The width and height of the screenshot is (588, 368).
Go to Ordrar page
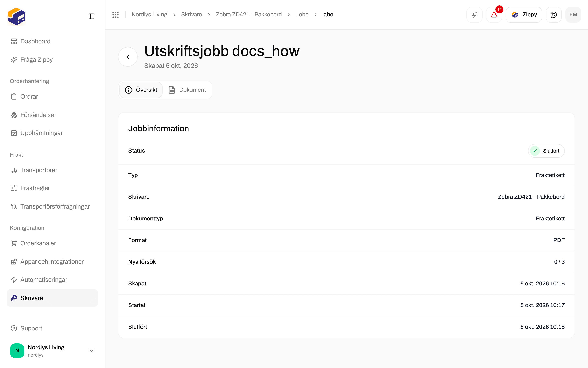point(52,97)
